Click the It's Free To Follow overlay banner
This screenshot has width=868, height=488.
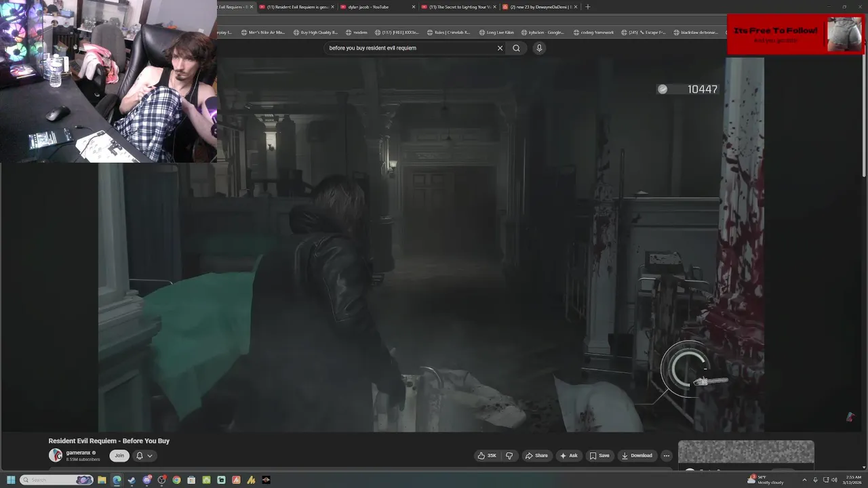coord(795,35)
